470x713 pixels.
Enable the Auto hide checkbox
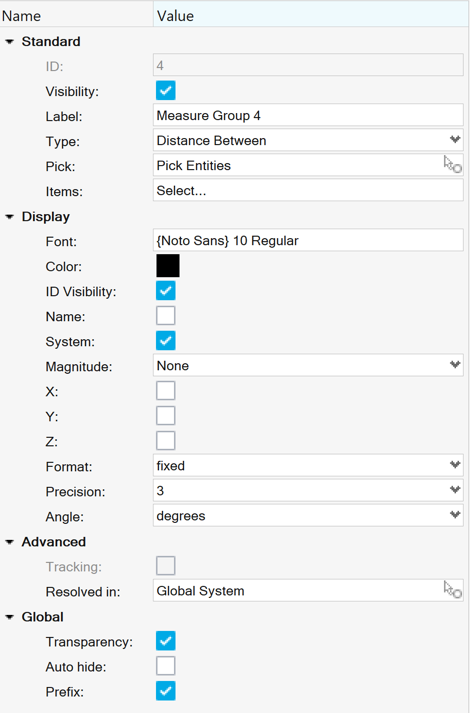tap(165, 666)
